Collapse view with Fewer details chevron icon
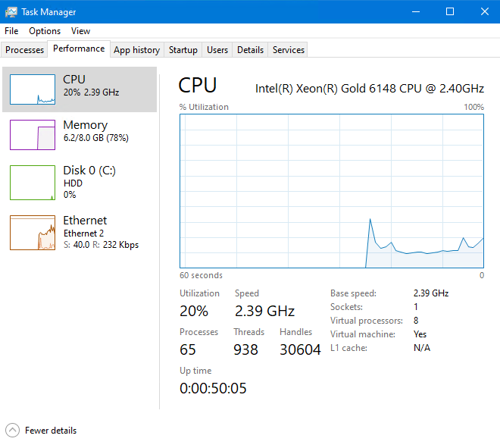 click(12, 431)
